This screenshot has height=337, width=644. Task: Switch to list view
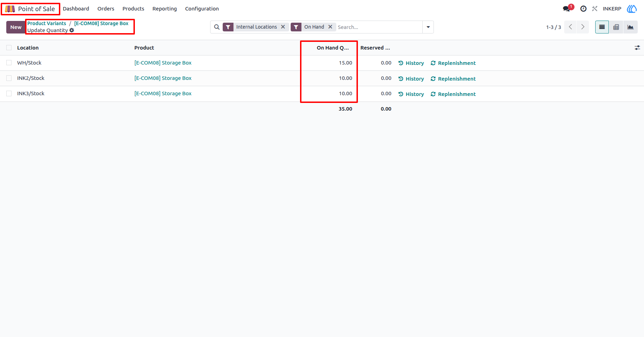pos(602,27)
